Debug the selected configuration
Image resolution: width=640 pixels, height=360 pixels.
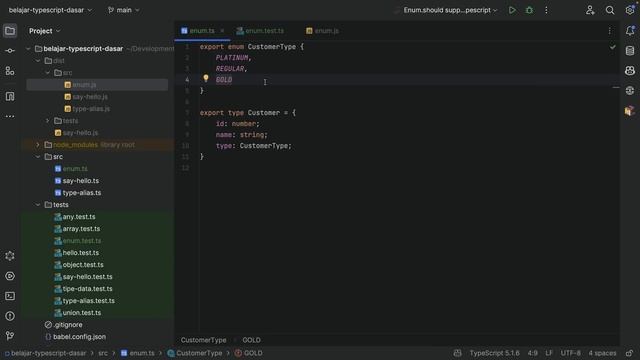529,10
